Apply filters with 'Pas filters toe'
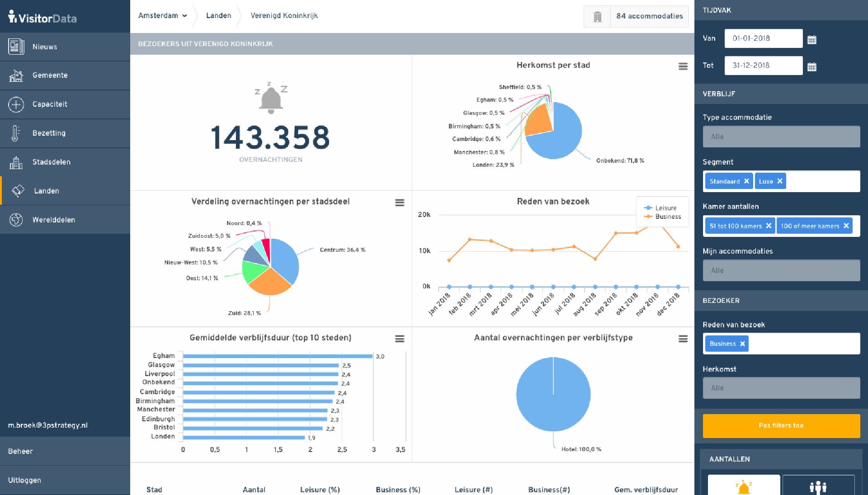This screenshot has width=868, height=495. click(781, 425)
